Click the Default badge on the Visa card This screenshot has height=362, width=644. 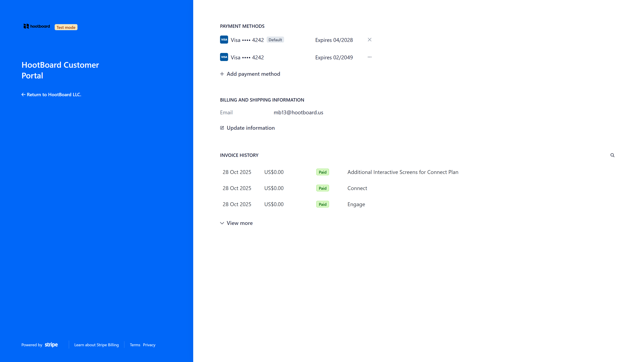(275, 40)
